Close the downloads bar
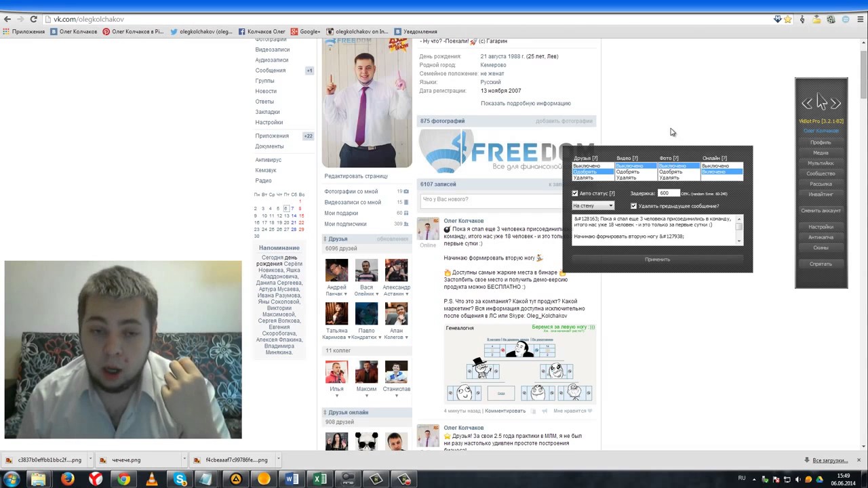Screen dimensions: 868x488 (x=859, y=460)
